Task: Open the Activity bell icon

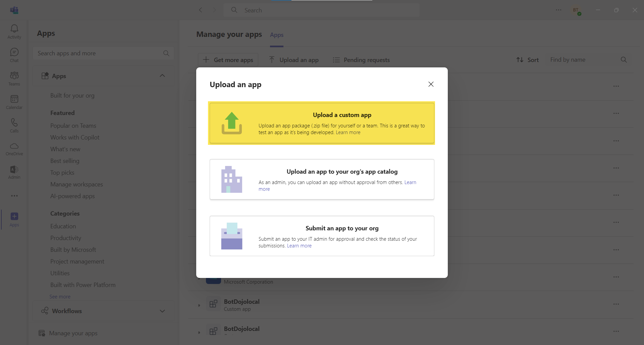Action: [14, 32]
